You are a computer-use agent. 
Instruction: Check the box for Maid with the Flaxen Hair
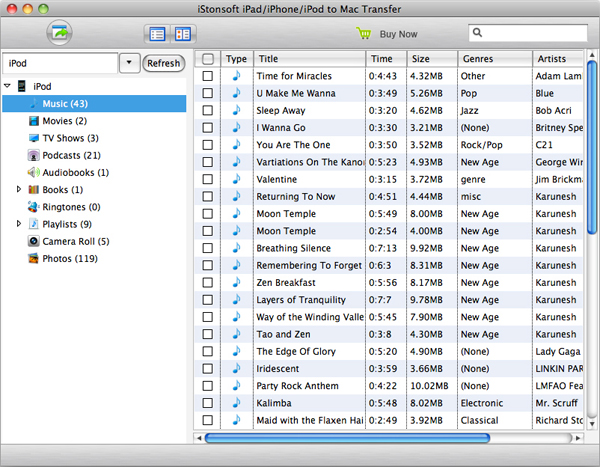208,420
